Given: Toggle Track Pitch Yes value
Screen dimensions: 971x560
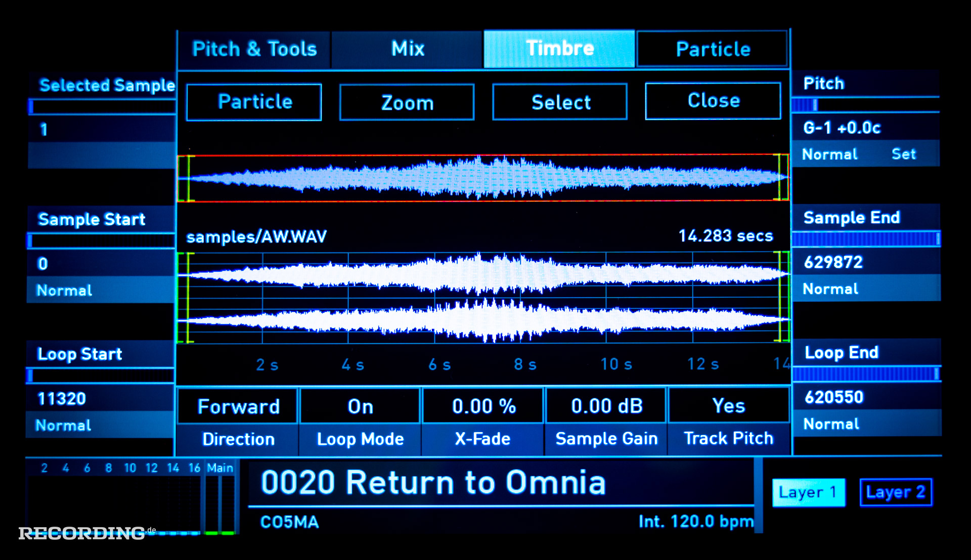Looking at the screenshot, I should coord(729,405).
